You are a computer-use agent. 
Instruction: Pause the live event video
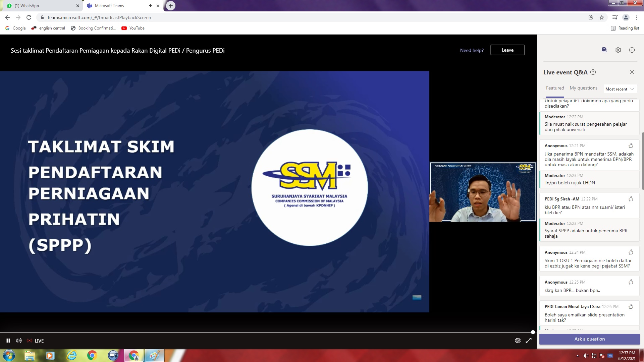point(8,341)
